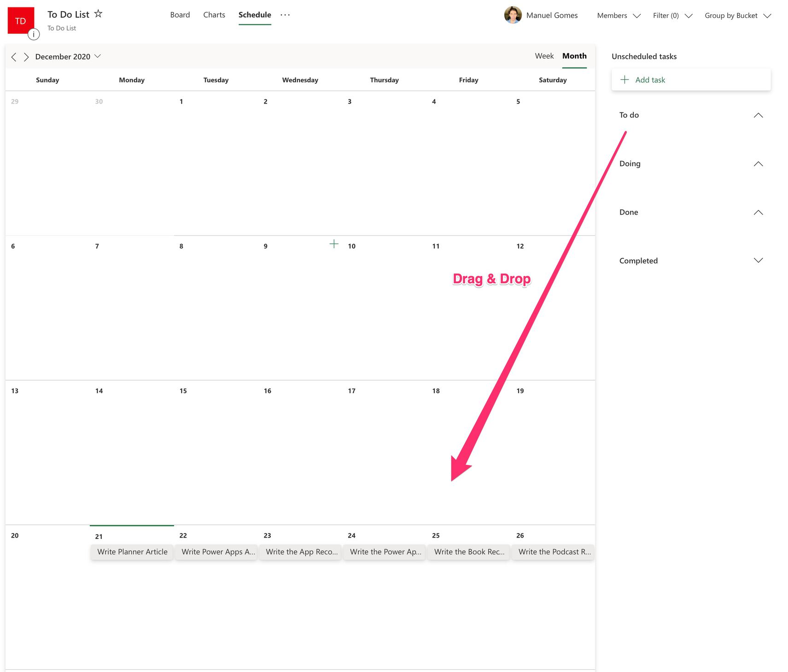Click the TD plan logo
Viewport: 788px width, 672px height.
point(20,20)
